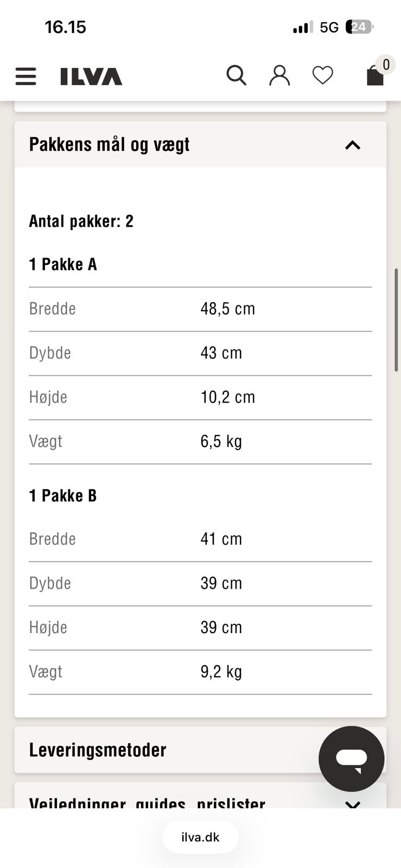
Task: Tap the 16.15 clock in status bar
Action: point(65,27)
